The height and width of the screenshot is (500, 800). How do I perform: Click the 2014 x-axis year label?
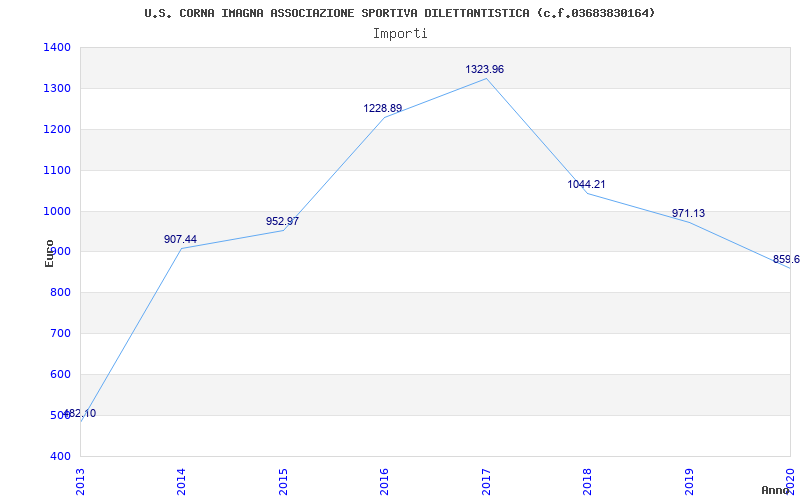pos(181,482)
